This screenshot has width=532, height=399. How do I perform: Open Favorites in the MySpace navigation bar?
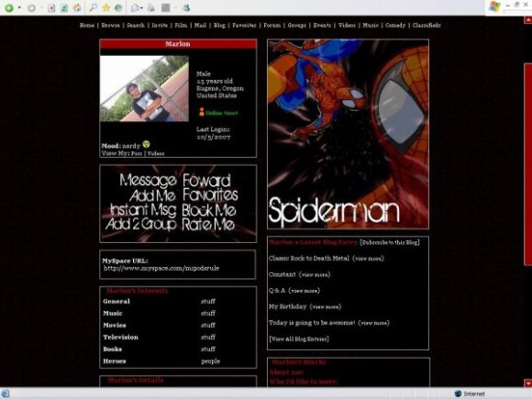pos(244,25)
